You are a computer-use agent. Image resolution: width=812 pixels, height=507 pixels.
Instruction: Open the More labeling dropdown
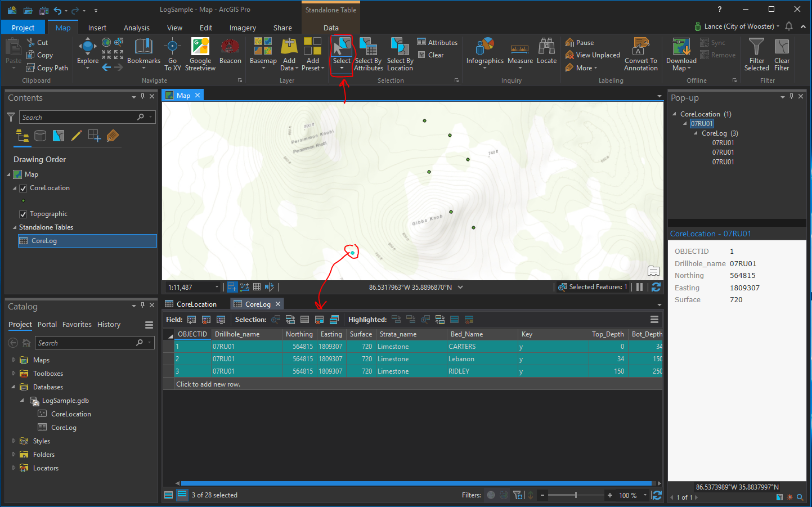click(581, 68)
